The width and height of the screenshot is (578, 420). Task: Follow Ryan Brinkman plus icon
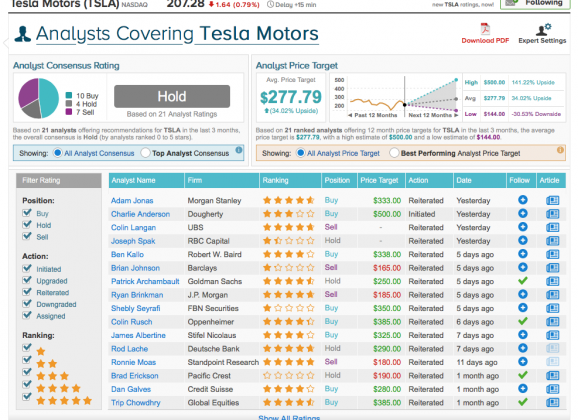coord(522,294)
